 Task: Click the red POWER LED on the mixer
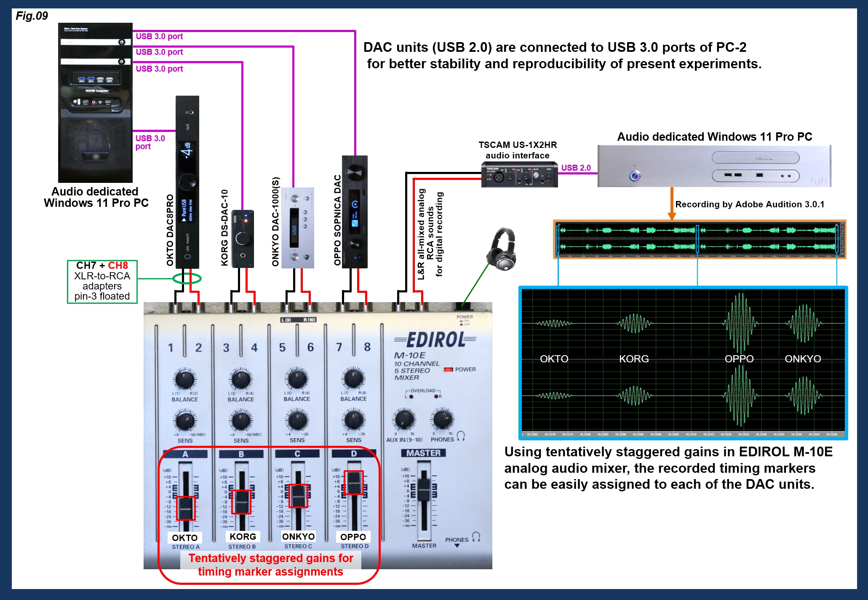coord(448,370)
